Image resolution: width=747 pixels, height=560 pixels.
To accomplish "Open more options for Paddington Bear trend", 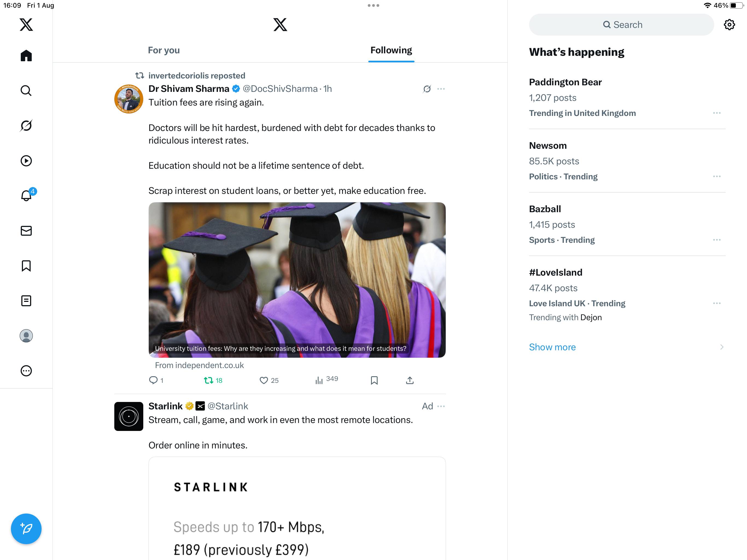I will (716, 113).
